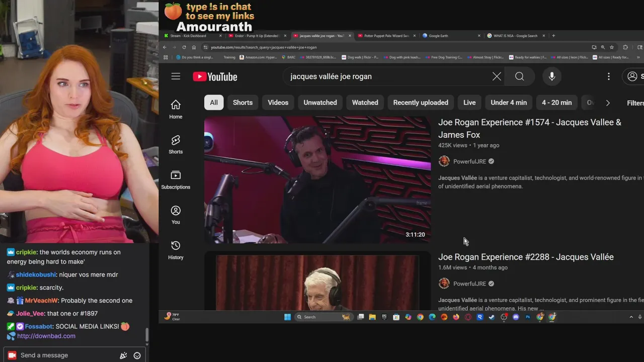Select the Under 4 min chip
Viewport: 644px width, 362px height.
[509, 103]
